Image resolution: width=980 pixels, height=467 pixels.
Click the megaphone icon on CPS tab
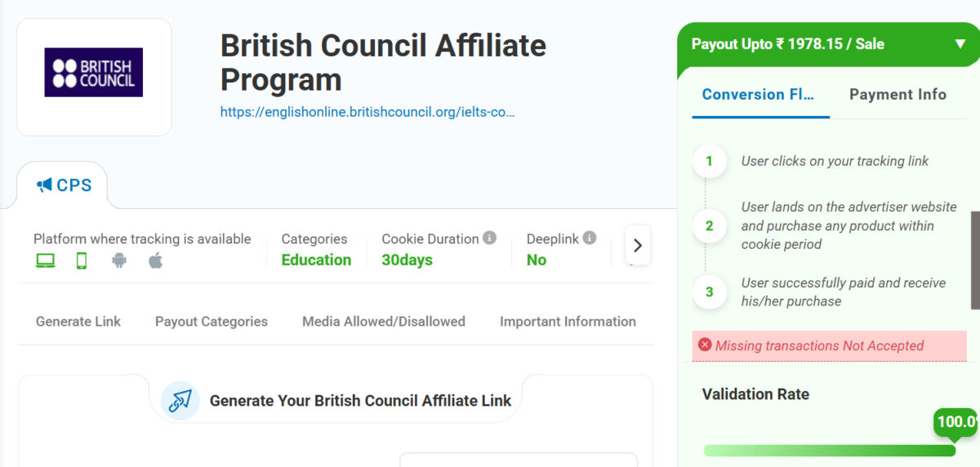44,185
